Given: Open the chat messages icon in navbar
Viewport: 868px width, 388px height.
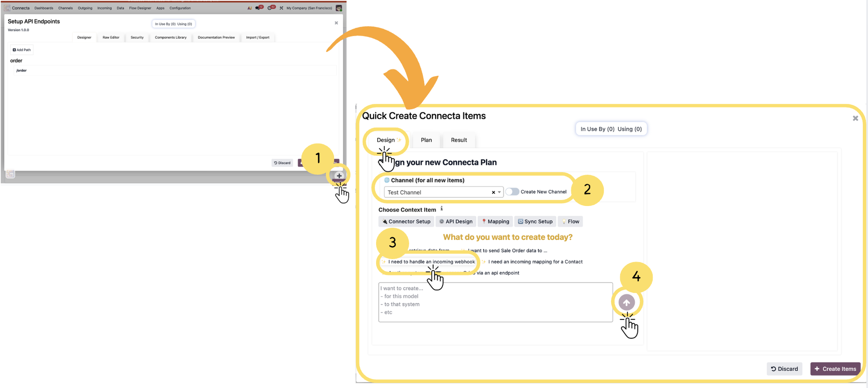Looking at the screenshot, I should (x=258, y=8).
